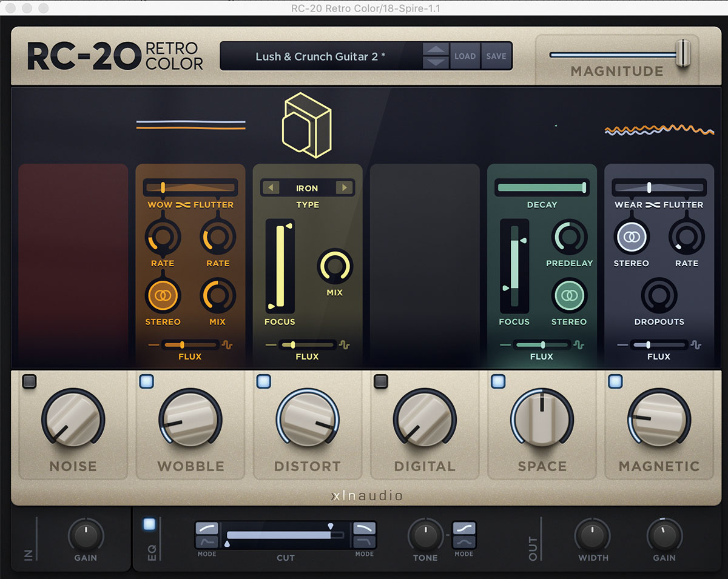This screenshot has width=728, height=579.
Task: Select the high cut lower MODE curve
Action: point(365,542)
